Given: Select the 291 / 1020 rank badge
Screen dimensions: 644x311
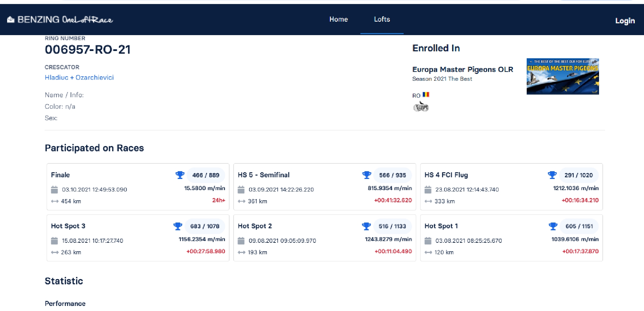Looking at the screenshot, I should (x=578, y=175).
